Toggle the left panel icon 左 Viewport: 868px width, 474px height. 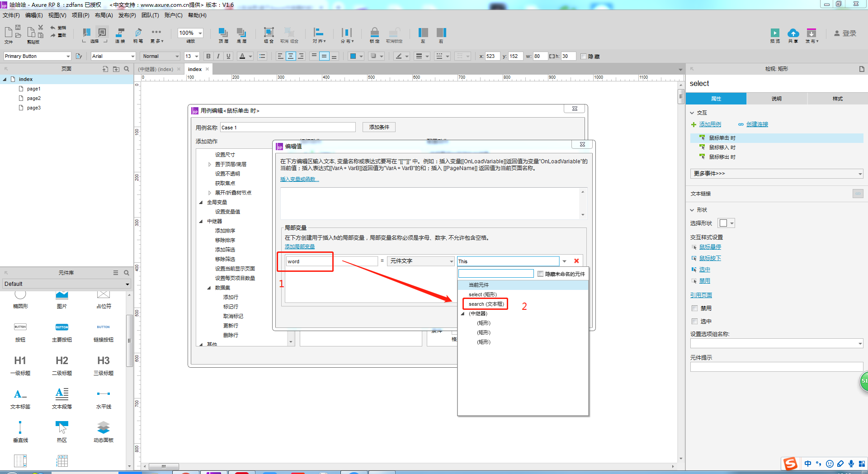pos(423,33)
